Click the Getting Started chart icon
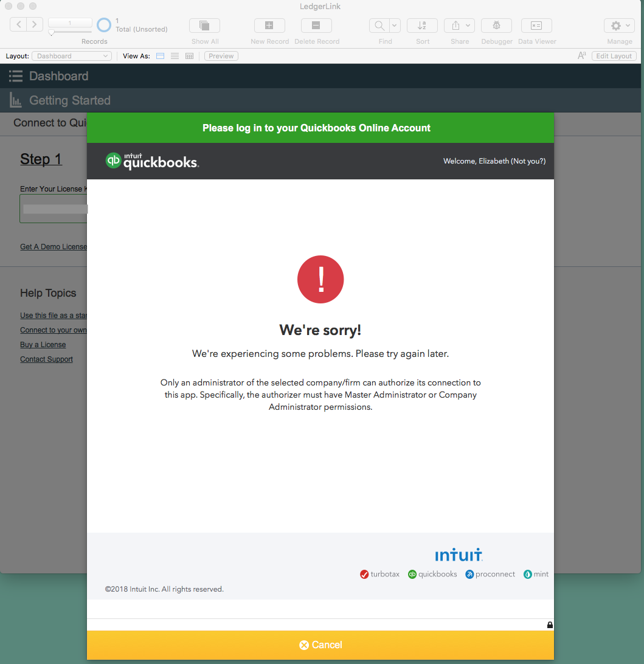 click(16, 100)
